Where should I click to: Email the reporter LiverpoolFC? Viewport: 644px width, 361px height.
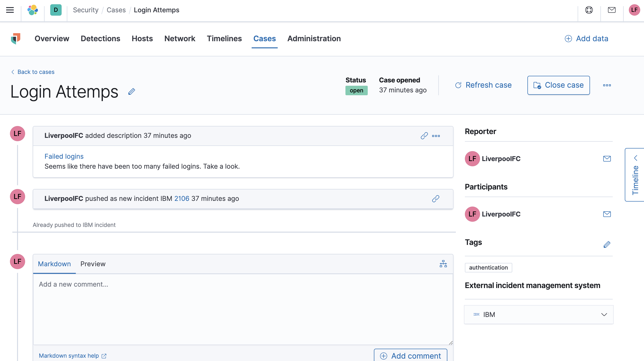[607, 158]
